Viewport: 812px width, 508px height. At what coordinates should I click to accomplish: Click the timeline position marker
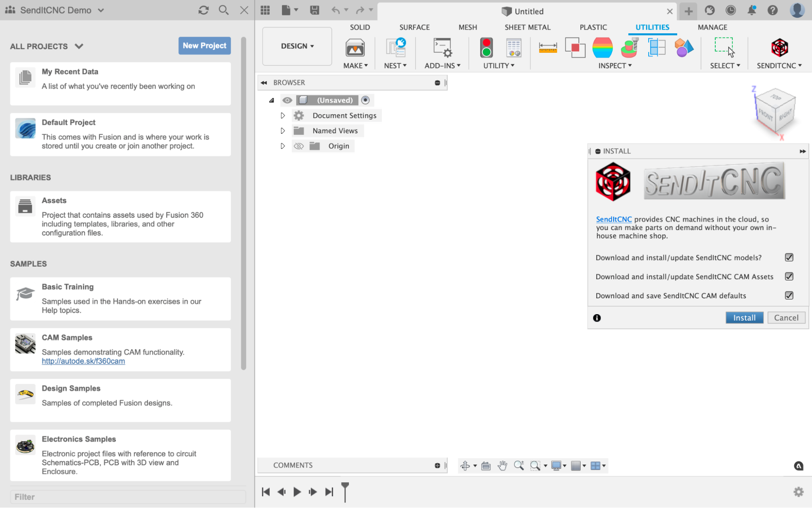coord(345,492)
